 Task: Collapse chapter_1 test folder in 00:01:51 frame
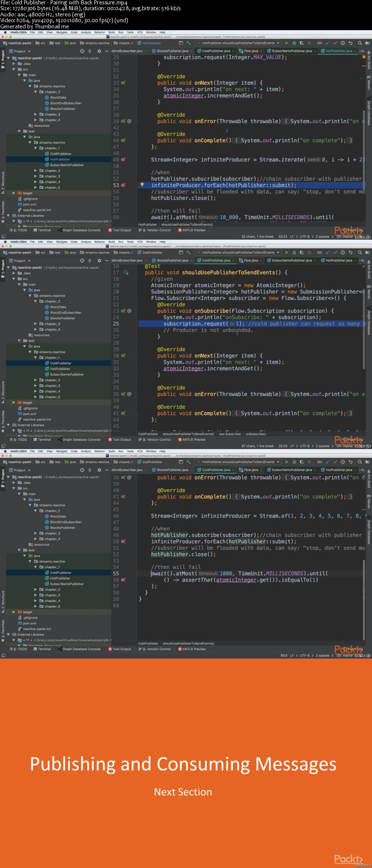[36, 357]
